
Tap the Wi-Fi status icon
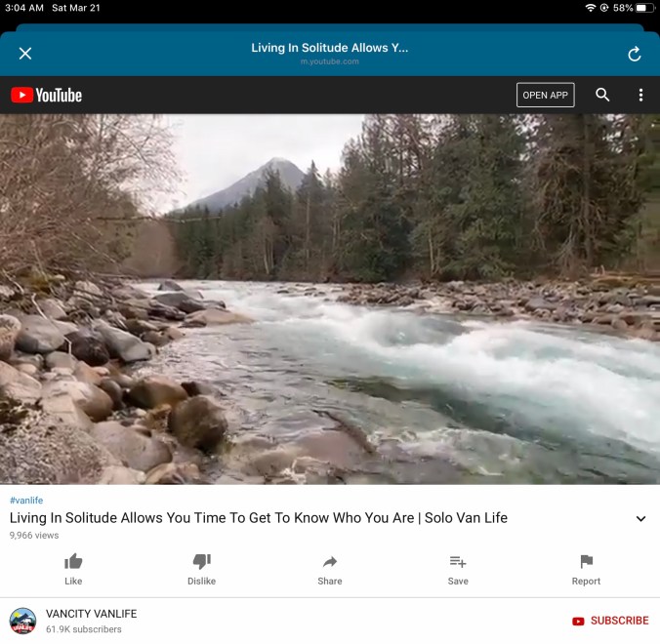(x=590, y=8)
